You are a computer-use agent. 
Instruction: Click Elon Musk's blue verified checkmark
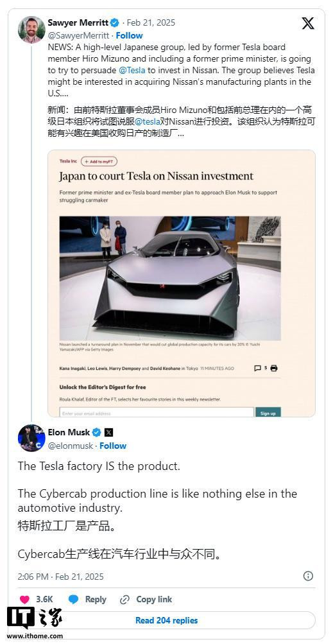coord(96,432)
